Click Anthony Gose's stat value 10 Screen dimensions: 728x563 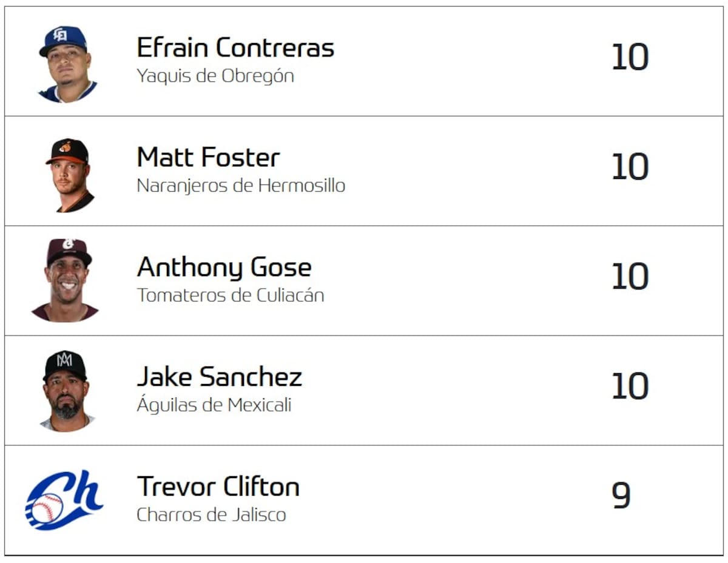pyautogui.click(x=630, y=277)
